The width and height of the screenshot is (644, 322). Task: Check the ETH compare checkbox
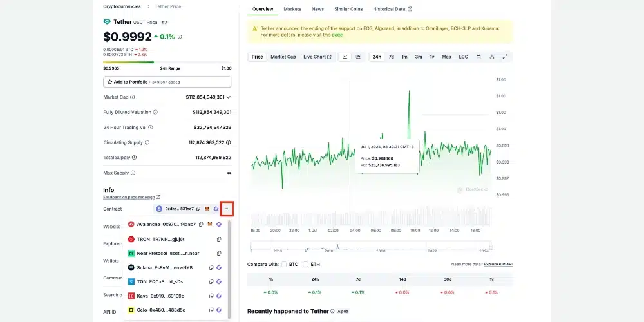(x=305, y=265)
